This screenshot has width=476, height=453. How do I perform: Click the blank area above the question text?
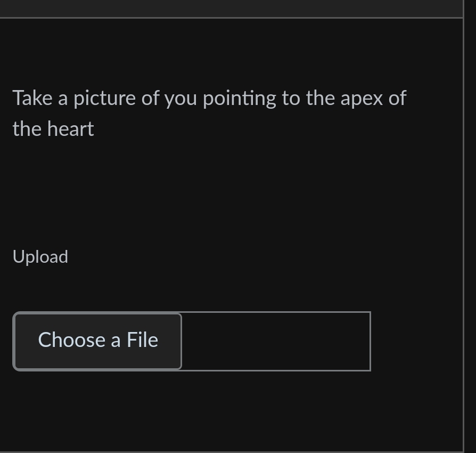pyautogui.click(x=231, y=51)
